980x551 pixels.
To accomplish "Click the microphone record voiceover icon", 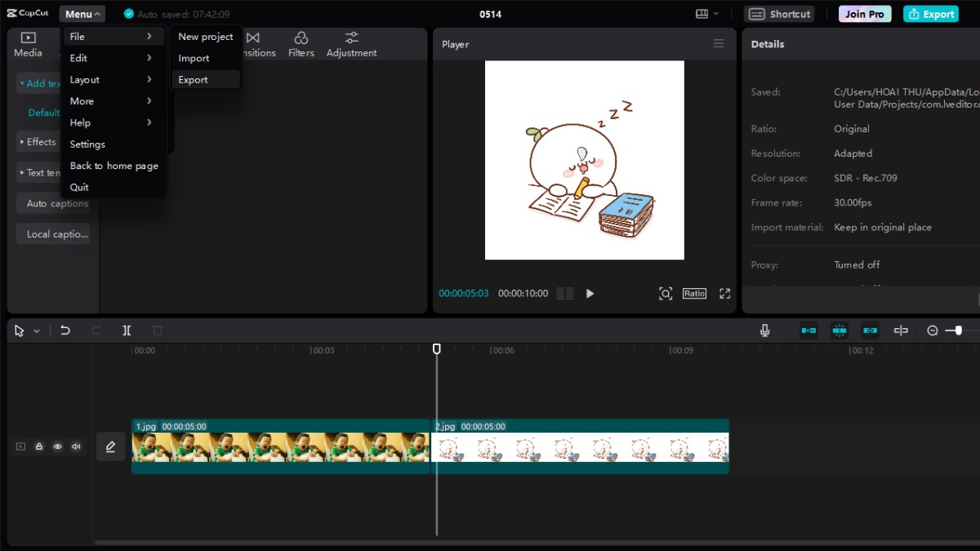I will coord(764,331).
